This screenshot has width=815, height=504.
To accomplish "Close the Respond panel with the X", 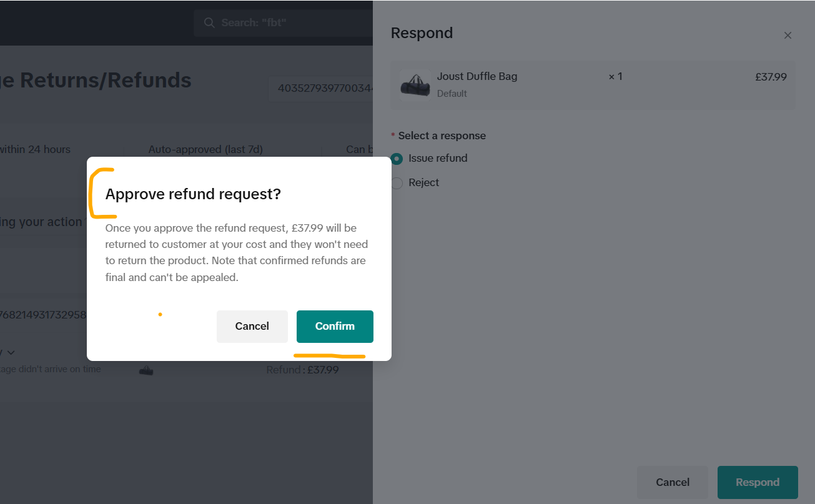I will 788,36.
